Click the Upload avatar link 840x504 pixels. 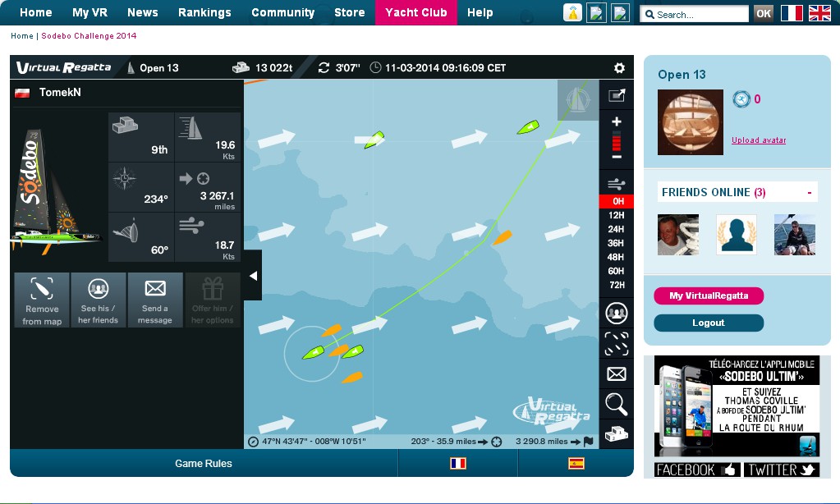[x=758, y=140]
